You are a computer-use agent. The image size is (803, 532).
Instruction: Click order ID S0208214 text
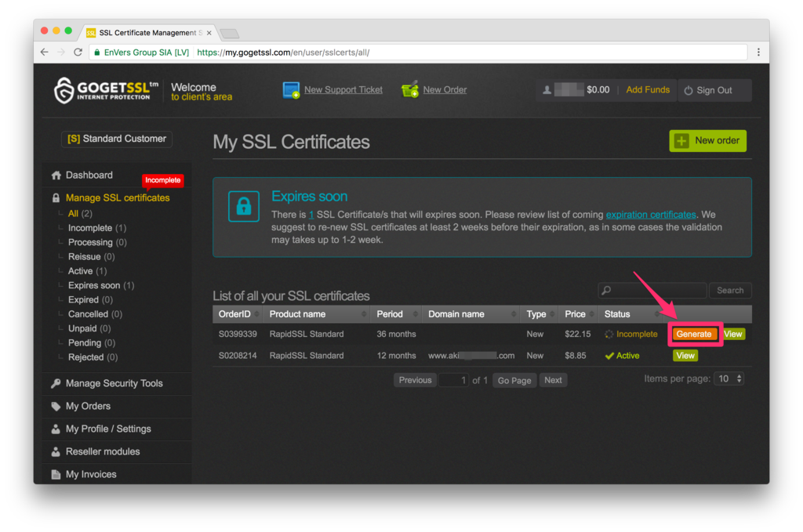(x=238, y=356)
